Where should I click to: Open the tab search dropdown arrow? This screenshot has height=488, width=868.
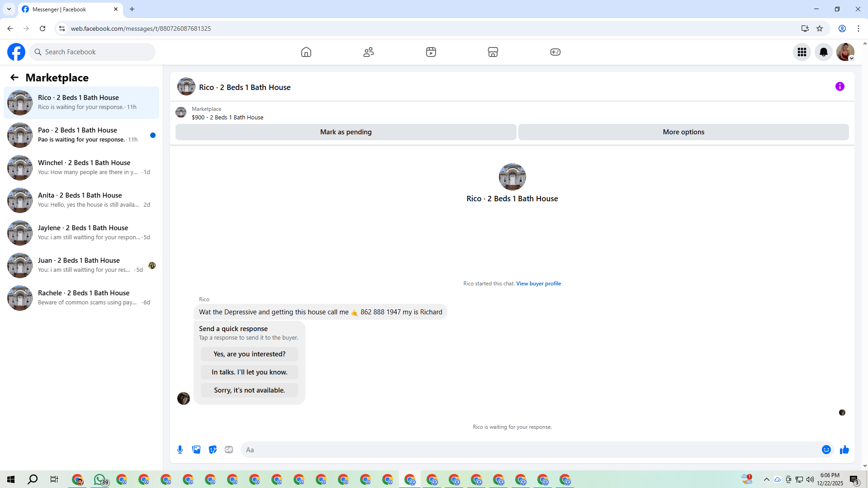coord(9,9)
